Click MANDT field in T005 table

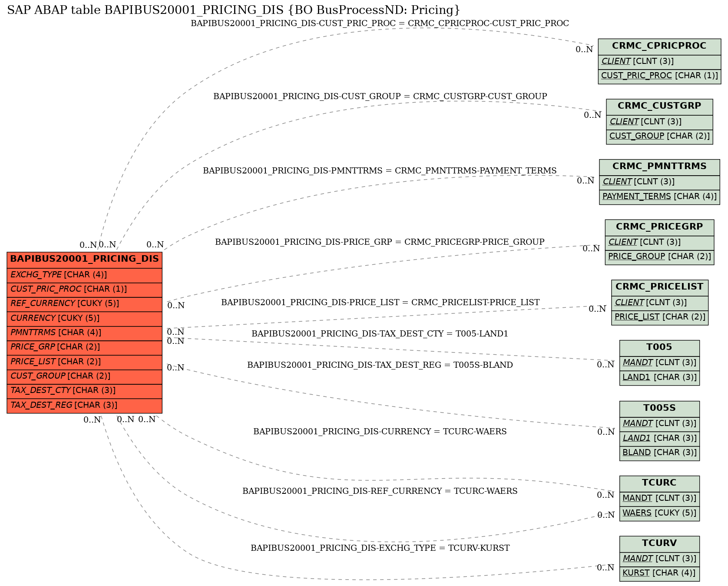point(659,363)
